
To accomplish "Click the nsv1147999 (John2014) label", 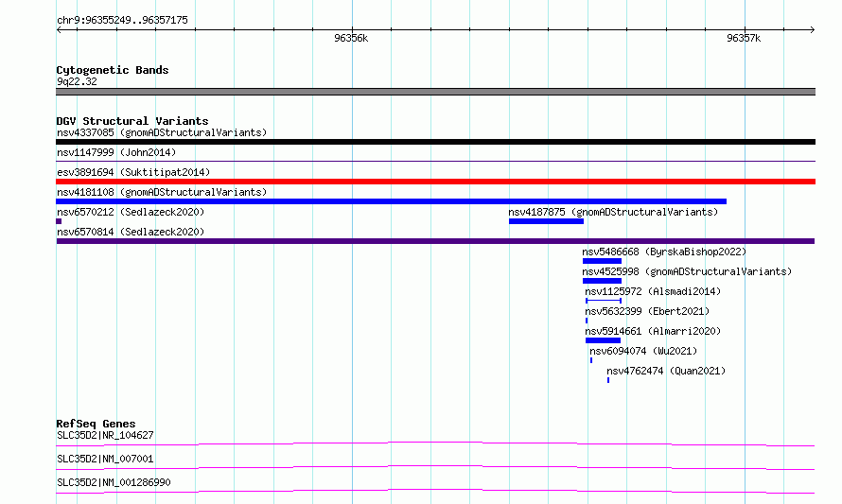I will point(116,152).
